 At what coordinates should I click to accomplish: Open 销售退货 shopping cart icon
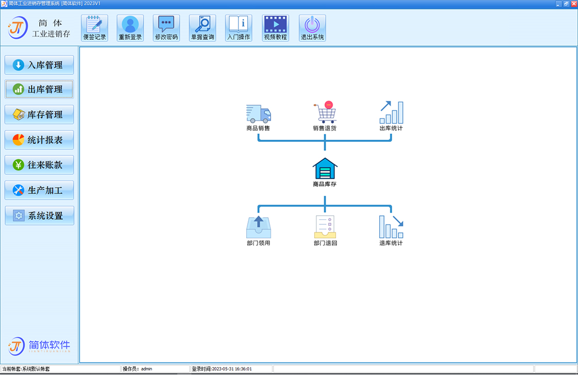325,116
